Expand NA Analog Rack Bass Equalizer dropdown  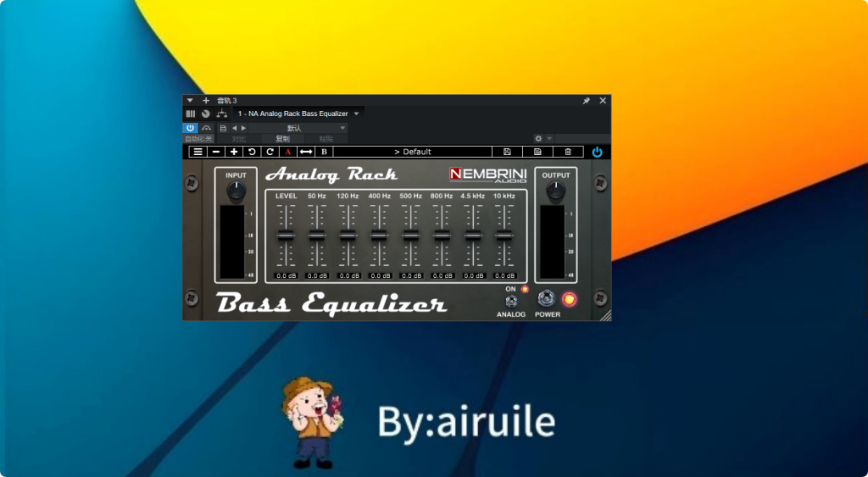356,114
